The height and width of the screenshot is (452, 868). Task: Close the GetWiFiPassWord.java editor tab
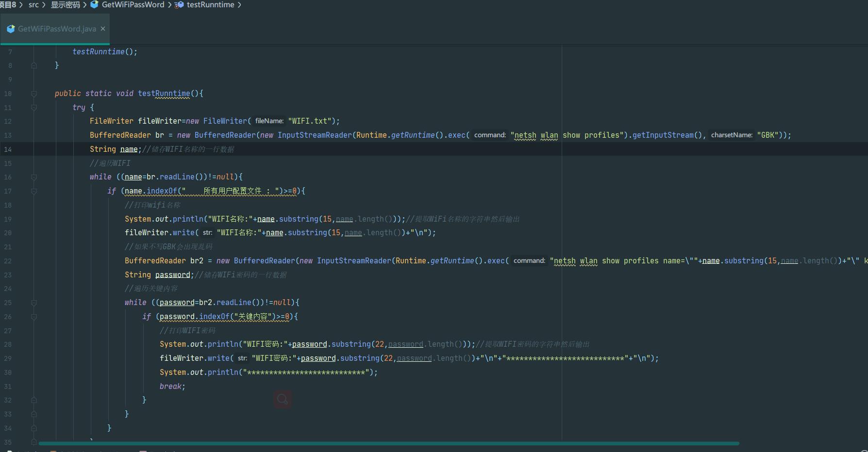click(x=103, y=29)
